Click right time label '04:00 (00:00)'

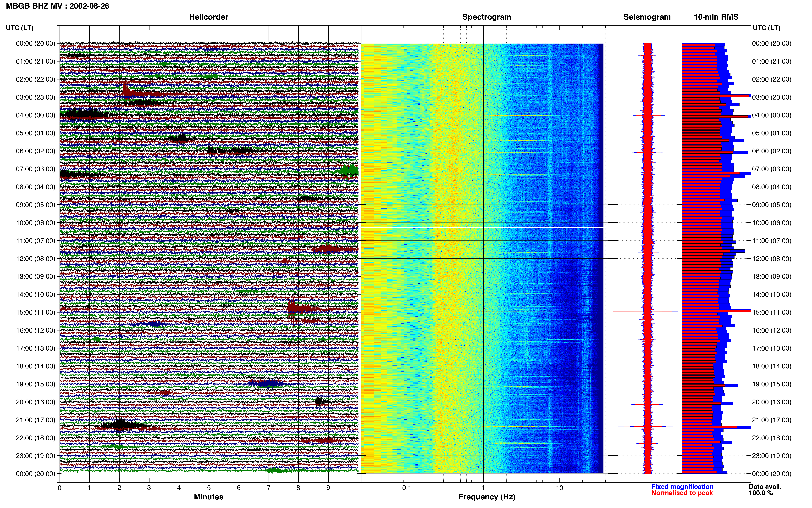[772, 115]
